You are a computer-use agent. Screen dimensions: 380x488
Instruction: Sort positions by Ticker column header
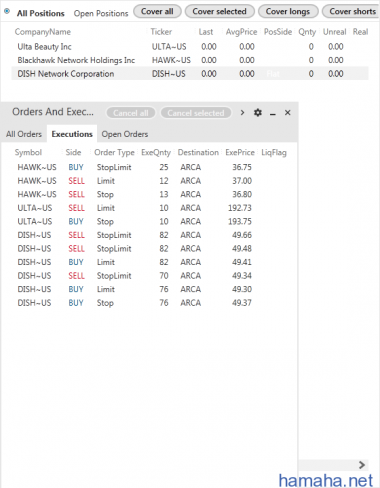[x=161, y=32]
